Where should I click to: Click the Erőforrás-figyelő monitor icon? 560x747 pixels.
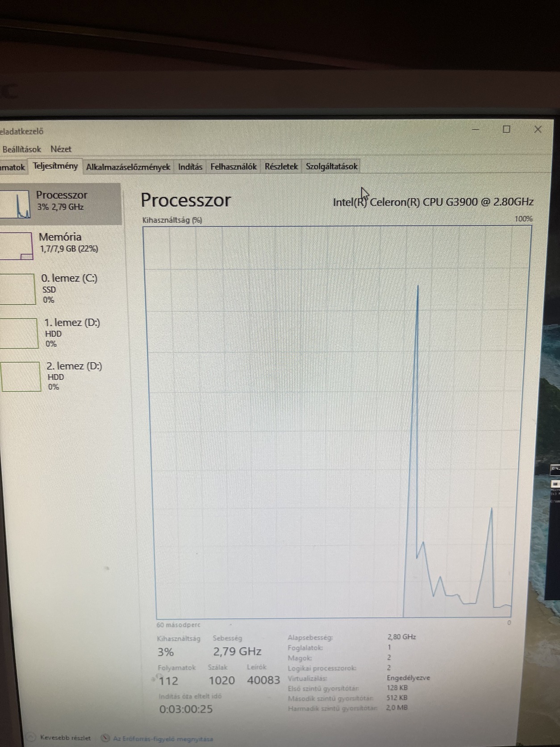point(105,738)
